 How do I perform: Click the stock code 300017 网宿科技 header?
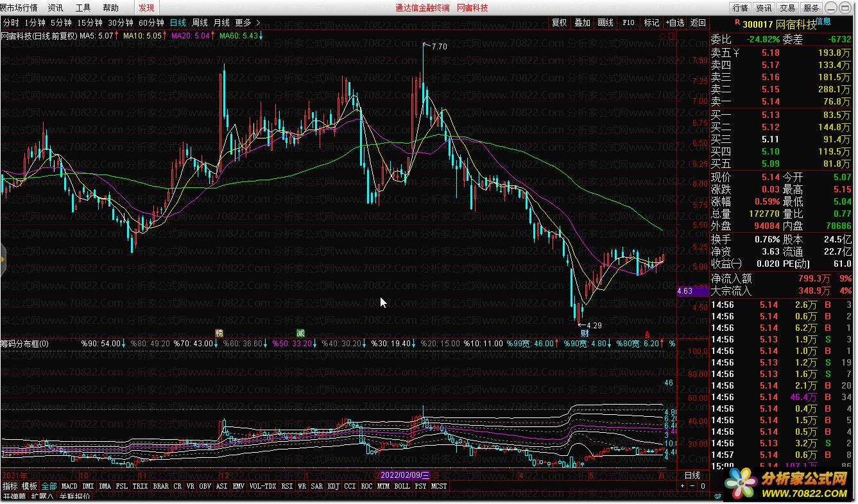click(779, 24)
